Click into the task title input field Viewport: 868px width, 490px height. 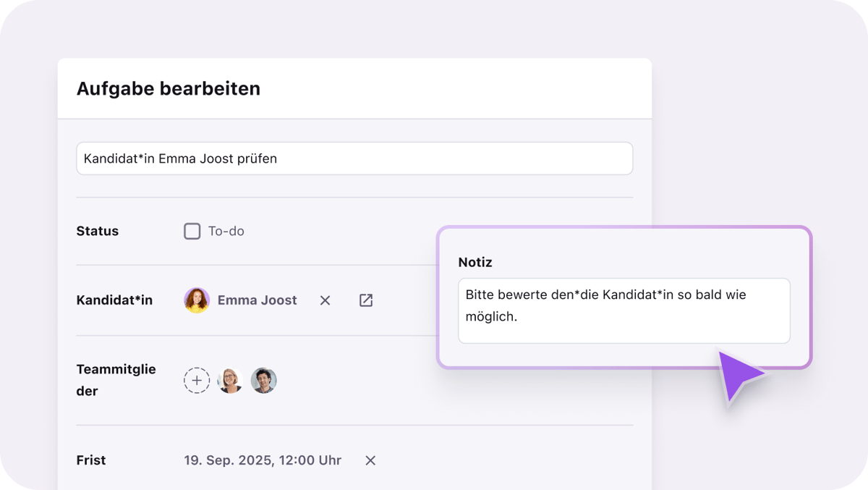click(354, 159)
